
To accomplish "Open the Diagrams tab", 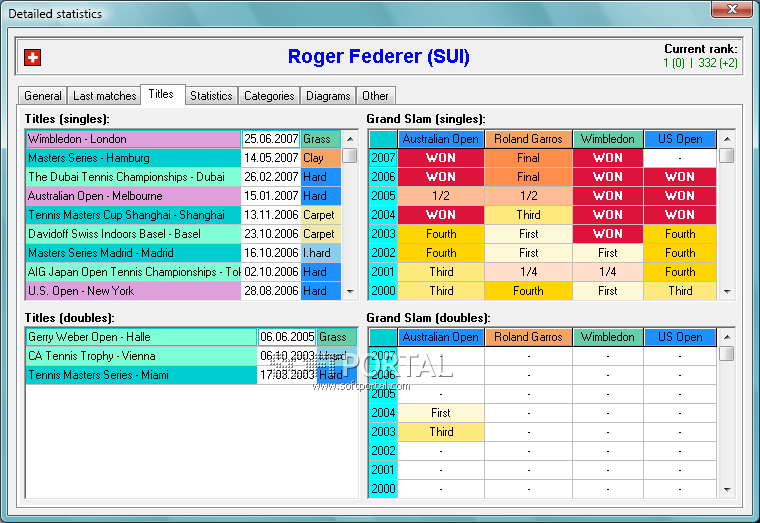I will tap(328, 95).
